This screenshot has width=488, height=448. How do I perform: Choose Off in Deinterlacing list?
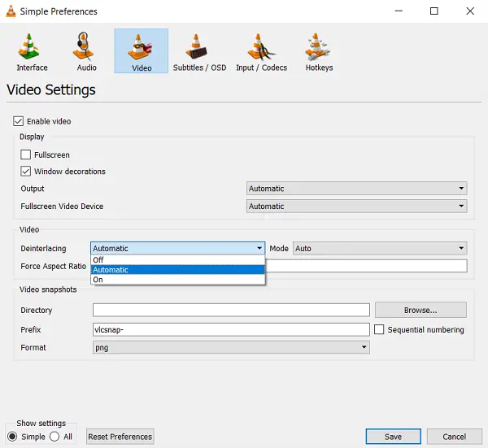(177, 260)
